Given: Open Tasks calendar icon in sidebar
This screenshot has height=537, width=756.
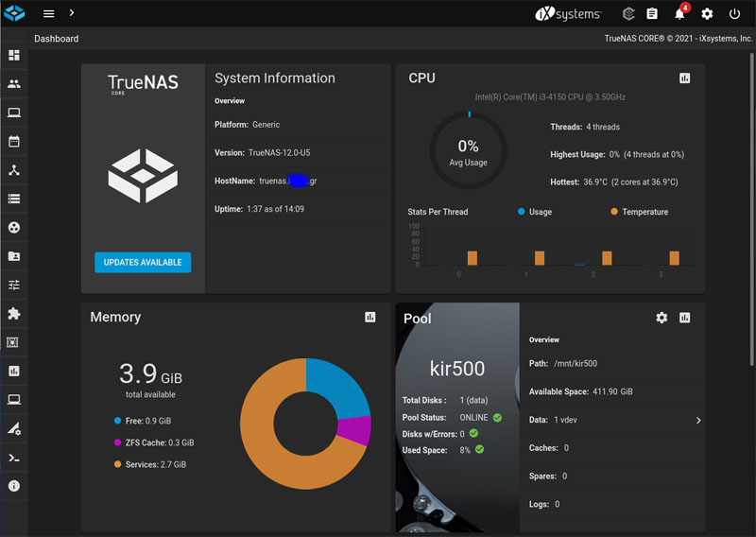Looking at the screenshot, I should coord(14,142).
